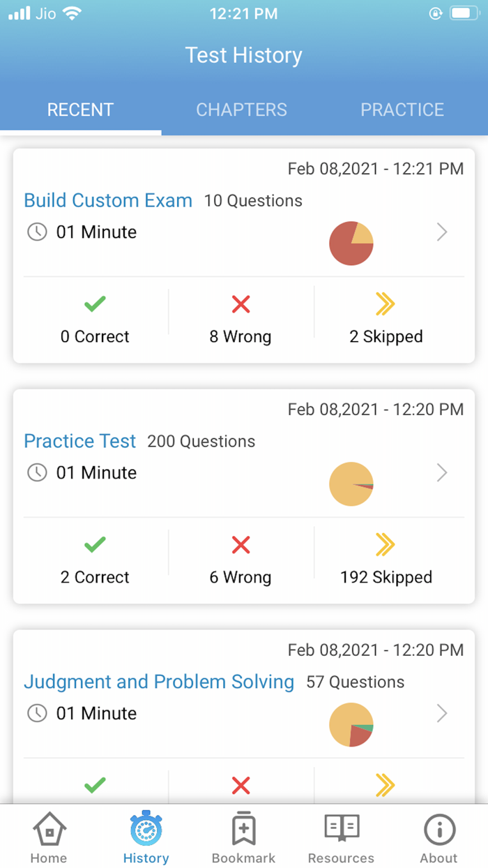Tap the red X beside 6 Wrong

241,545
